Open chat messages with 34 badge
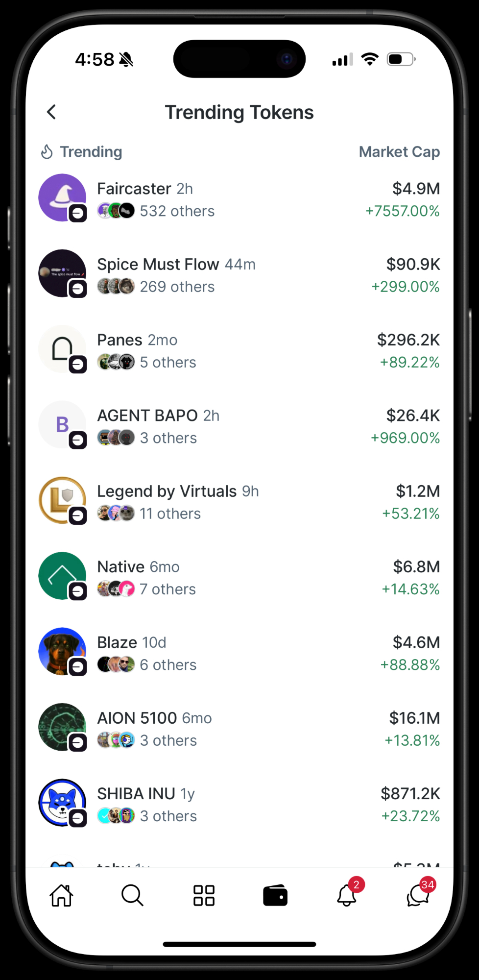Screen dimensions: 479x980 (x=418, y=895)
